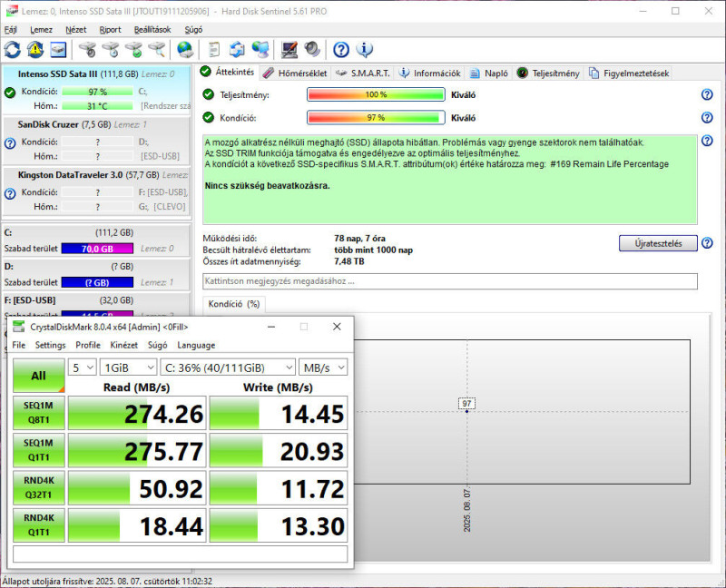Click CrystalDiskMark title bar app icon

(18, 327)
